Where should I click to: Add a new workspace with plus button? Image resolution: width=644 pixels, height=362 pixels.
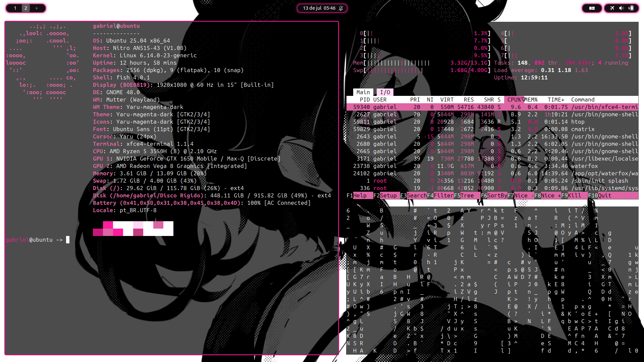coord(37,8)
